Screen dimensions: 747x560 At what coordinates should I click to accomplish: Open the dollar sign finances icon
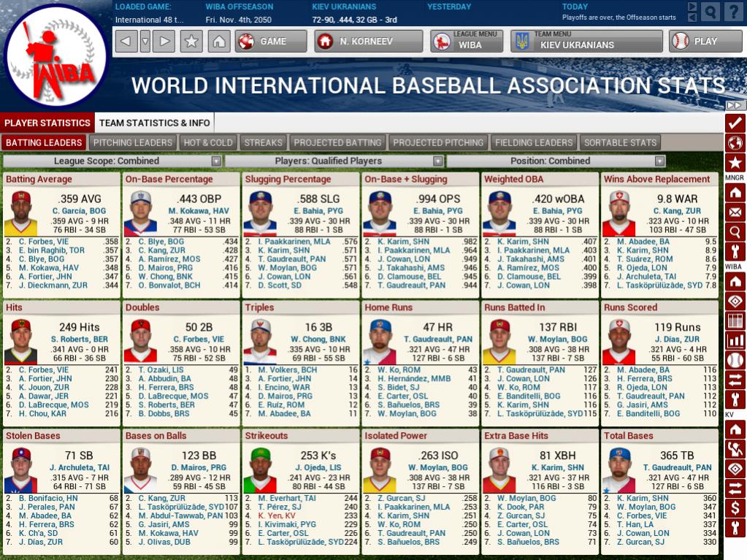735,507
